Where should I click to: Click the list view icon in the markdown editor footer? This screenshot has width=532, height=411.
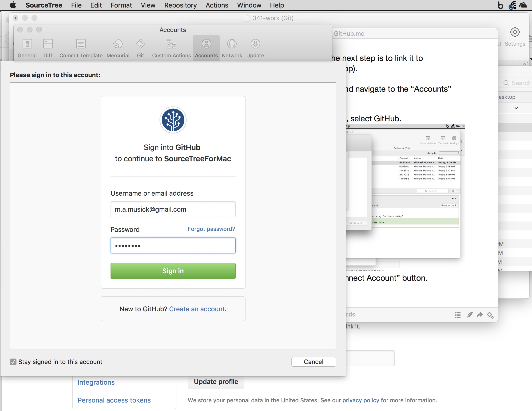pyautogui.click(x=458, y=315)
